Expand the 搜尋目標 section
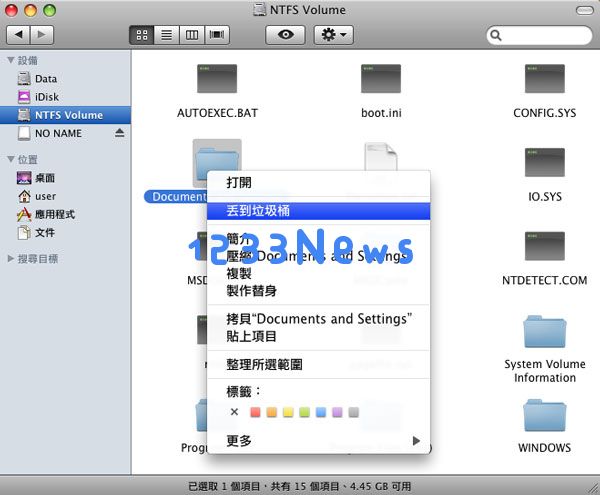This screenshot has width=600, height=495. coord(11,259)
